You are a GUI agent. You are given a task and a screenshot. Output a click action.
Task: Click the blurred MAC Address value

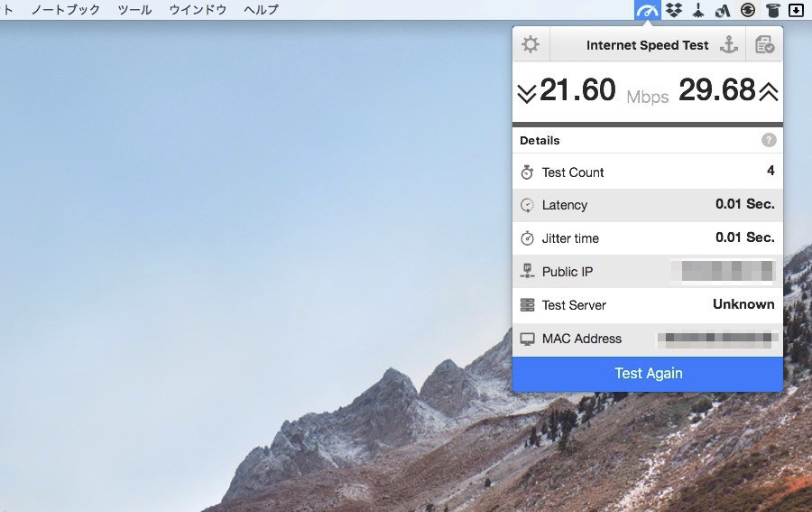pyautogui.click(x=718, y=338)
